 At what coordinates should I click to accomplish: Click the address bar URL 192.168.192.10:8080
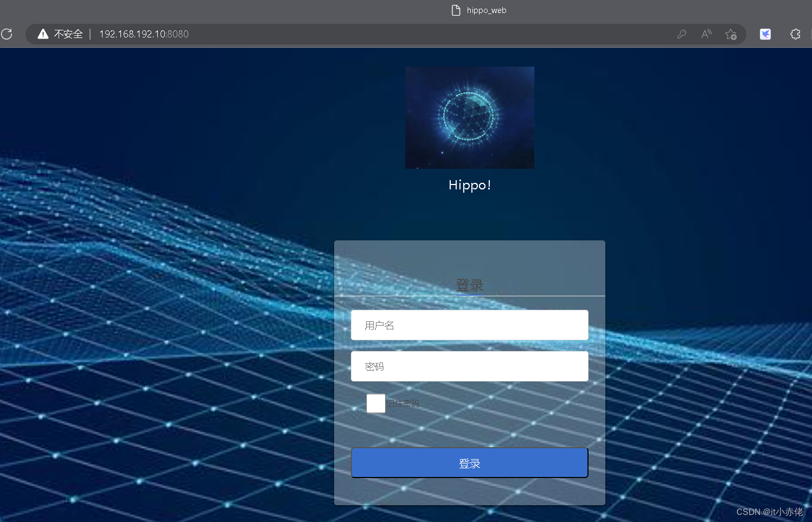144,34
